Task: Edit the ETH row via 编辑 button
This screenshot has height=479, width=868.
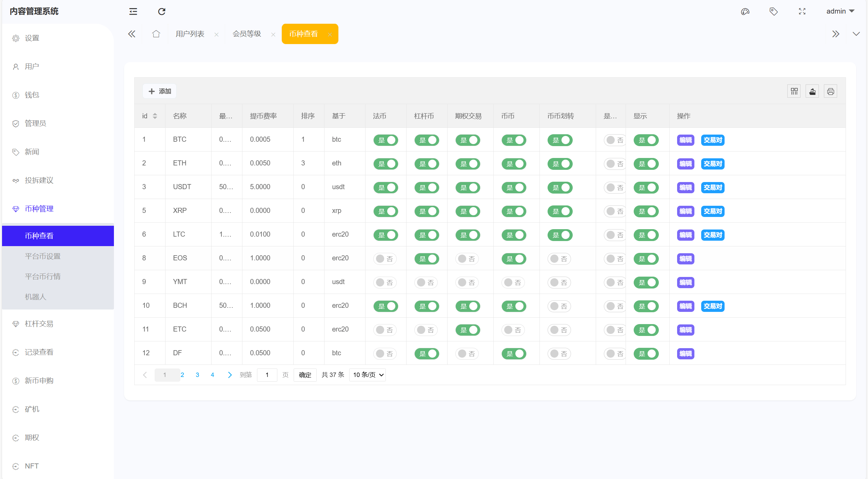Action: pos(685,164)
